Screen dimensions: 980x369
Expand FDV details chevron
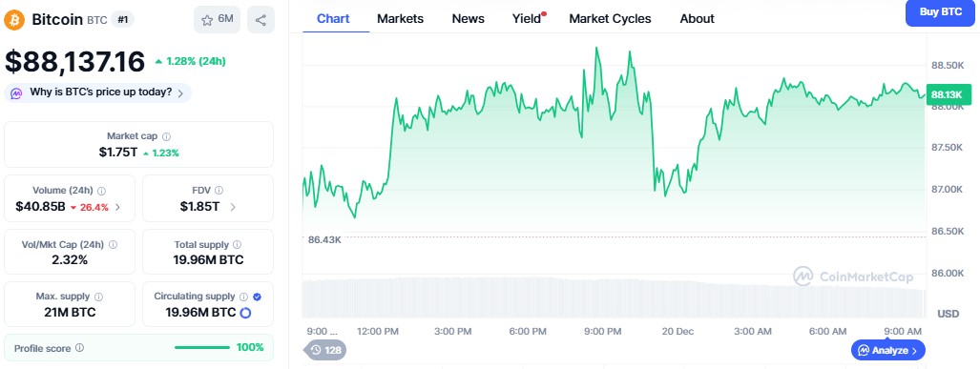(x=233, y=207)
